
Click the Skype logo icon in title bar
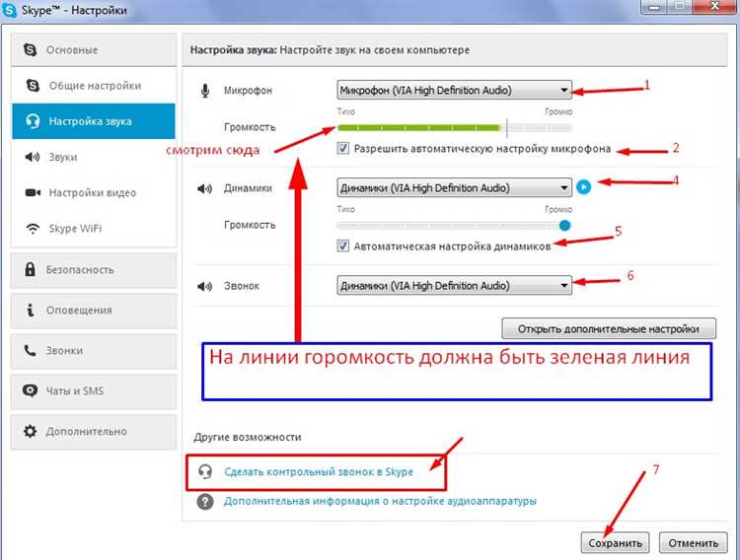tap(10, 10)
